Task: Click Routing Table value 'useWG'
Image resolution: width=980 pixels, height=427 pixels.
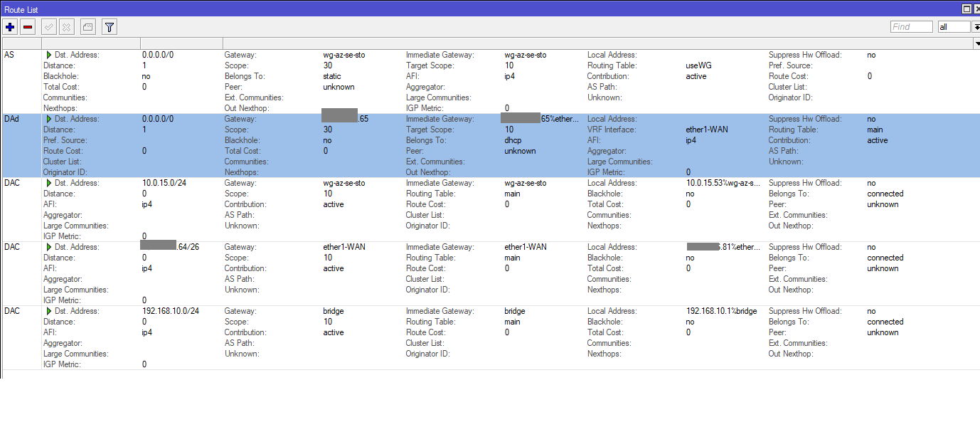Action: pyautogui.click(x=698, y=65)
